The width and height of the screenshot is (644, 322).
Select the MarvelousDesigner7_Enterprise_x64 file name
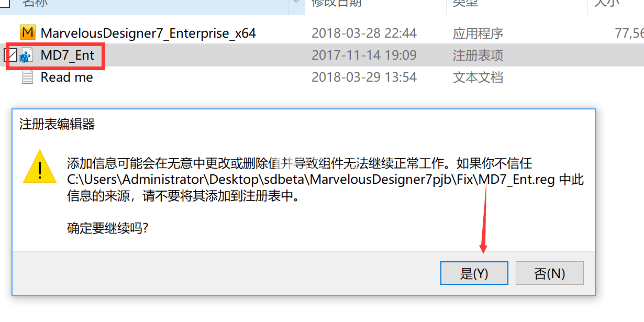coord(148,34)
